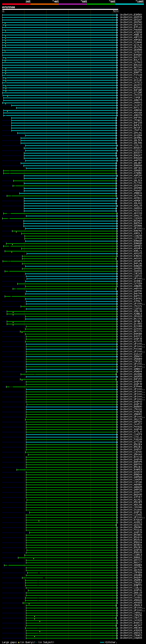Click the UniRef100_Q293U0 label

point(131,329)
